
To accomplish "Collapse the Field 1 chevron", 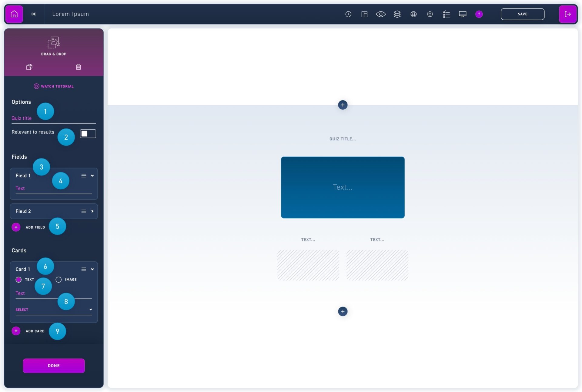I will tap(92, 176).
